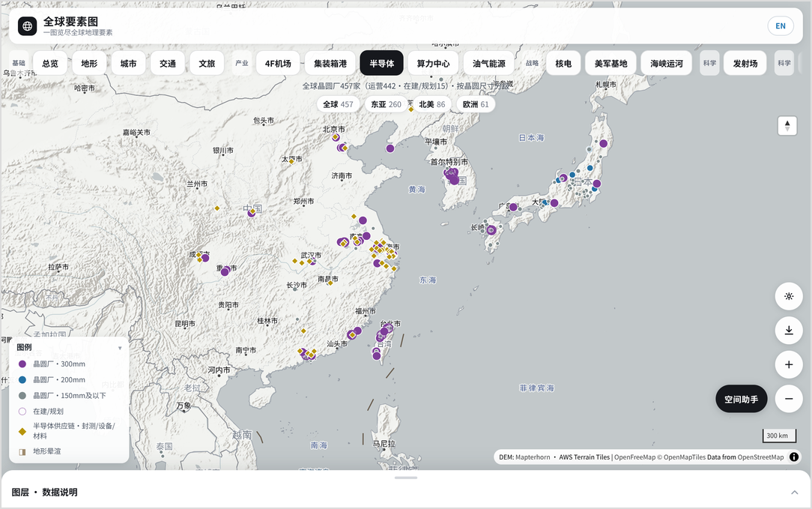Filter by 欧洲 61 region chip
Screen dimensions: 812x509
pyautogui.click(x=476, y=104)
